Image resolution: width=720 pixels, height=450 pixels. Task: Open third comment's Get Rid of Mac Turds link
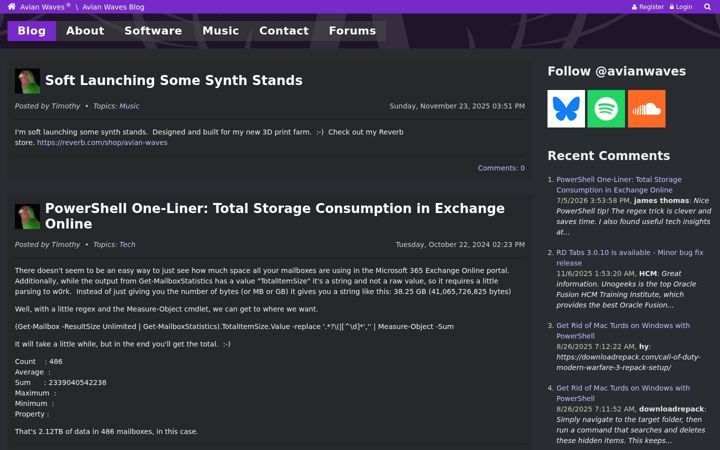pyautogui.click(x=623, y=331)
